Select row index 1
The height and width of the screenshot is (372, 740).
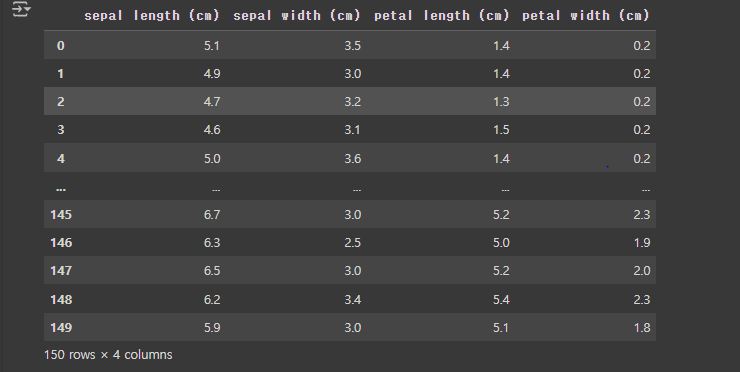pos(61,74)
